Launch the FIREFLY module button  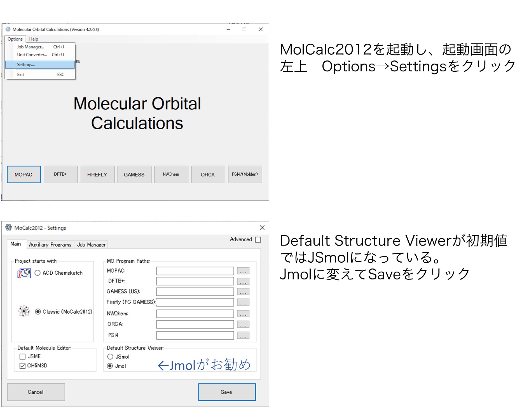point(97,174)
